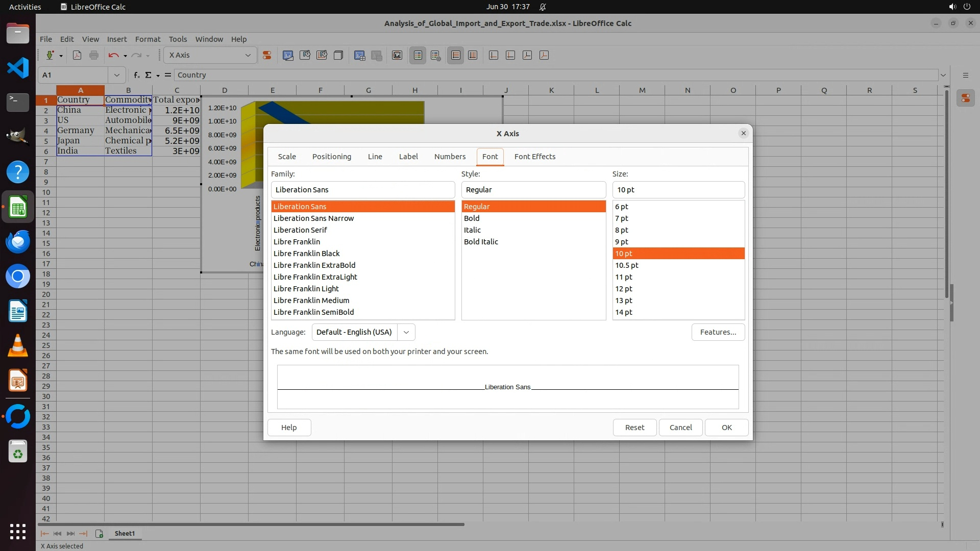Screen dimensions: 980x551
Task: Click the horizontal sheet scrollbar
Action: click(x=250, y=524)
